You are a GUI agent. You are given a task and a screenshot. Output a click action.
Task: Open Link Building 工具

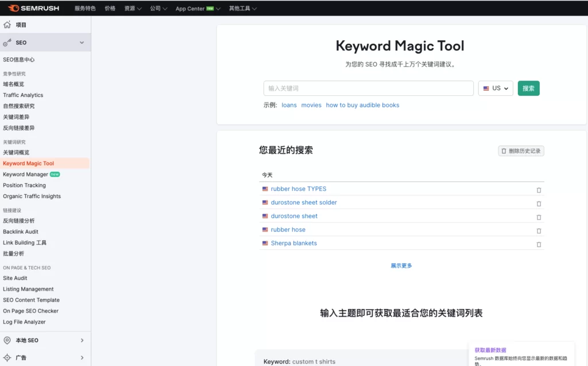click(x=25, y=242)
